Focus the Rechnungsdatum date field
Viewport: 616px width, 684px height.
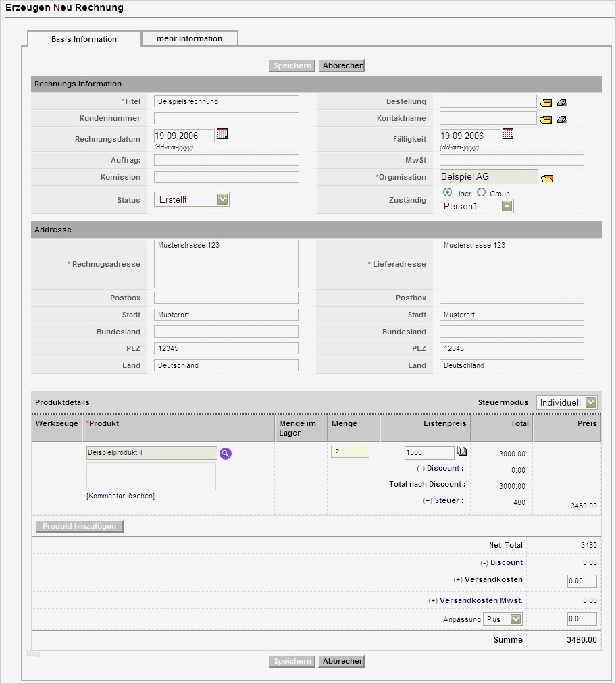click(184, 136)
